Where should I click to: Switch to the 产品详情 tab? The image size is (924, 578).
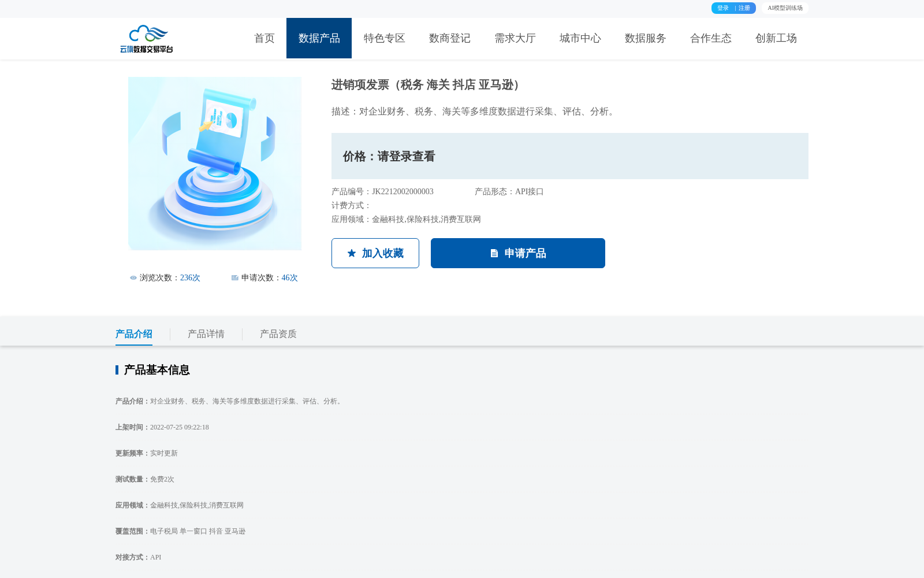206,334
